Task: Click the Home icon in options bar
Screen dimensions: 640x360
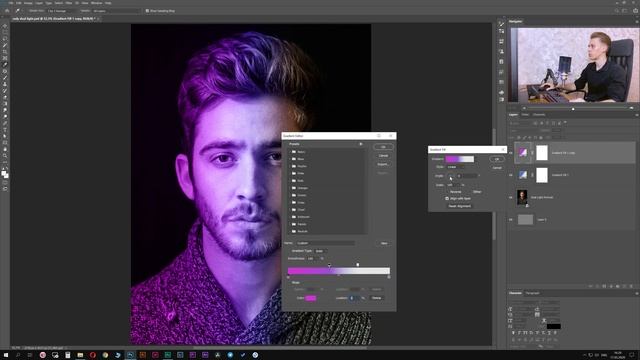Action: pyautogui.click(x=7, y=11)
